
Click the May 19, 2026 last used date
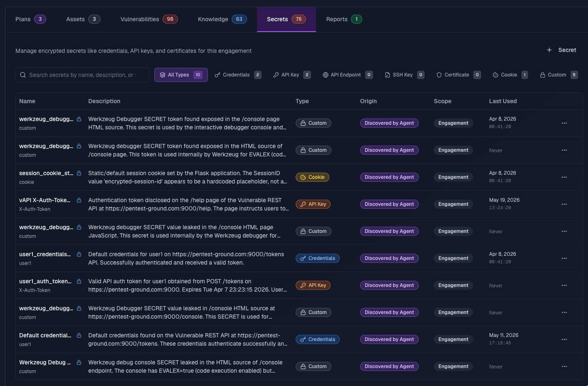504,200
